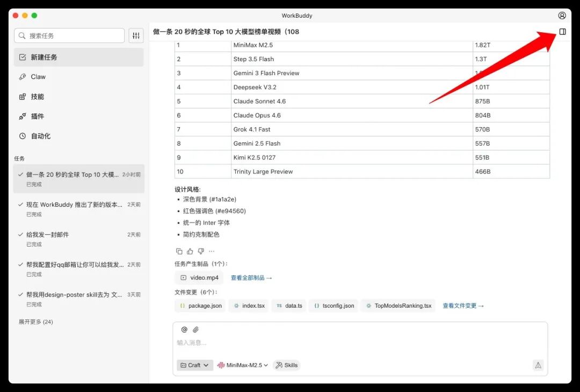Click the thumbs down icon
The height and width of the screenshot is (392, 580).
pos(201,251)
